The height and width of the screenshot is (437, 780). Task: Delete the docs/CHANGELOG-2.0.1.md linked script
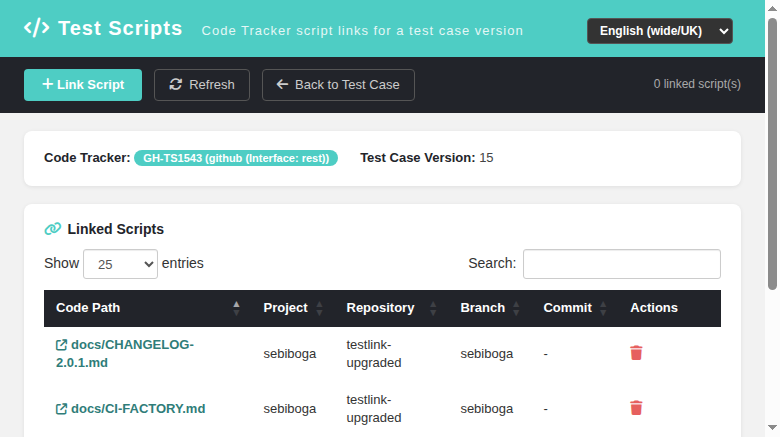point(636,353)
